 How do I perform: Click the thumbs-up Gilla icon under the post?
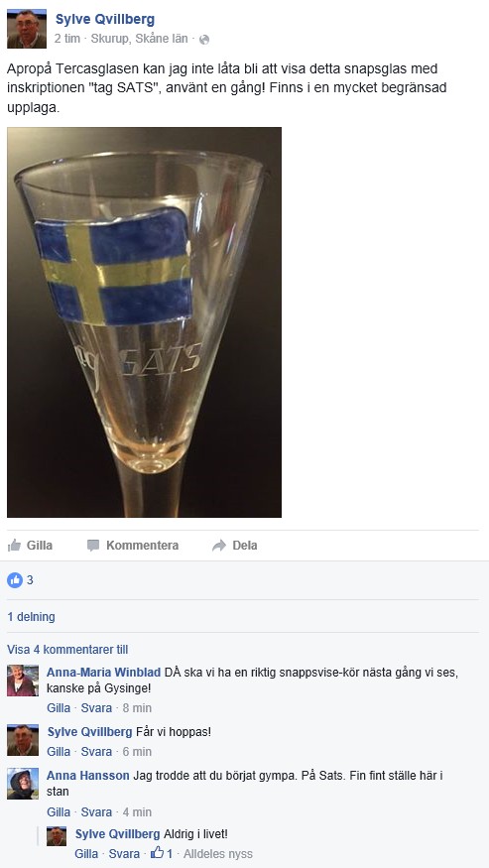point(14,546)
